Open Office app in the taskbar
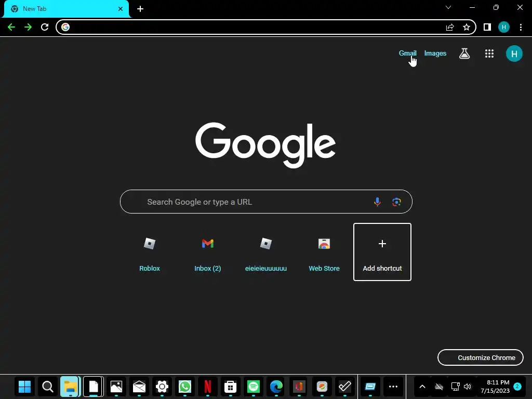532x399 pixels. tap(299, 387)
